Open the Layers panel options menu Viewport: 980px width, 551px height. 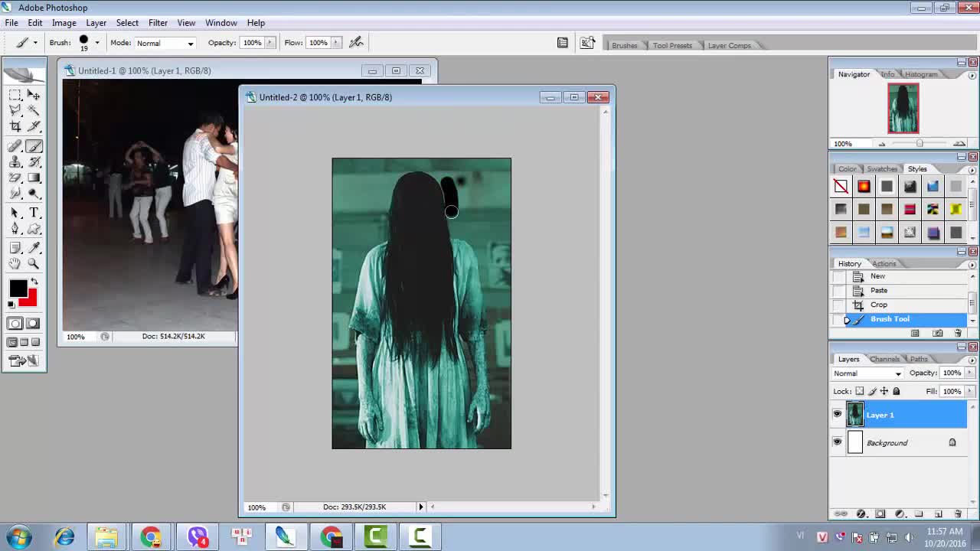coord(972,360)
